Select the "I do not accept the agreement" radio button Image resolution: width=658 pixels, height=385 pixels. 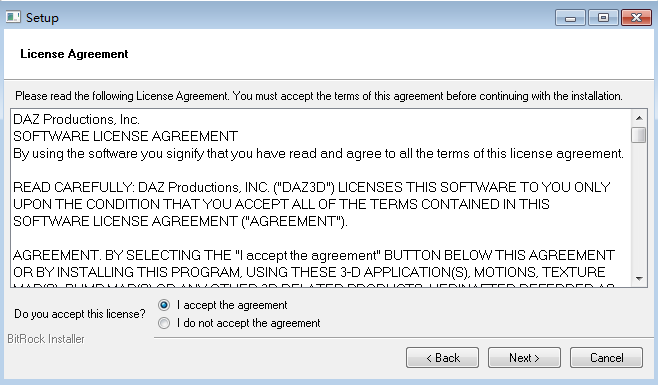164,323
